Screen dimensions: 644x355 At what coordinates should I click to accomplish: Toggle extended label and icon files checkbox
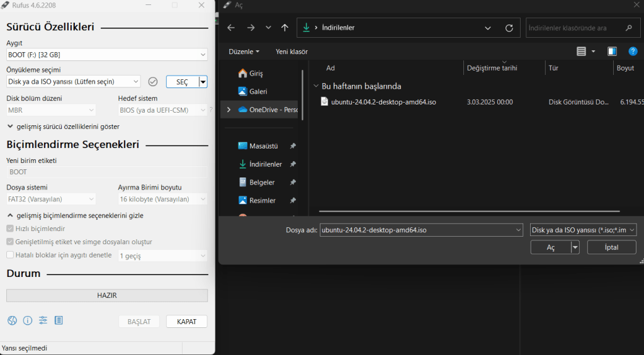coord(10,242)
